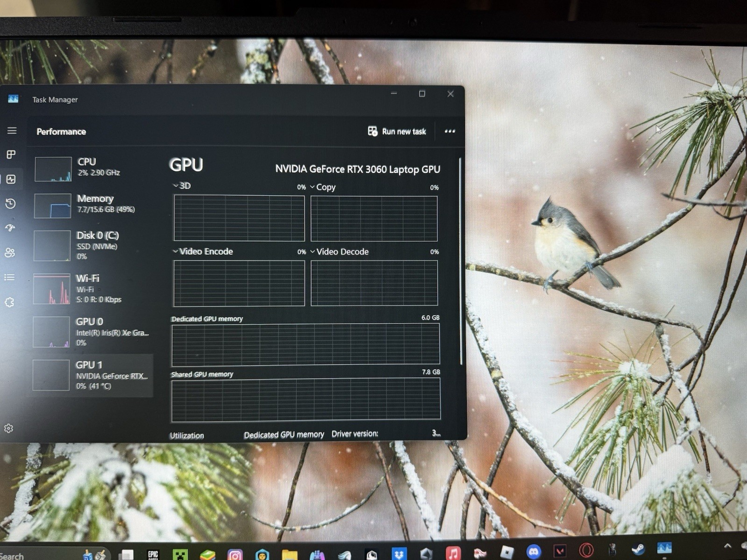Click the Driver version label
Viewport: 747px width, 560px height.
pos(355,434)
